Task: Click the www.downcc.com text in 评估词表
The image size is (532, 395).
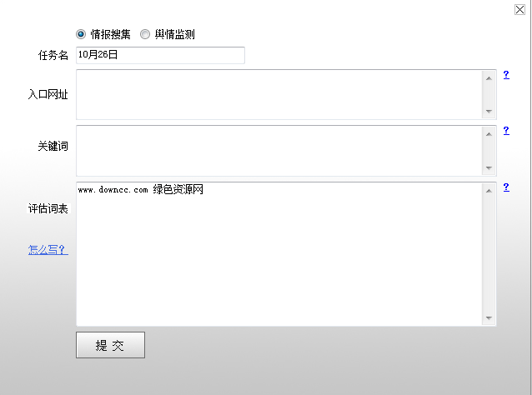Action: 113,190
